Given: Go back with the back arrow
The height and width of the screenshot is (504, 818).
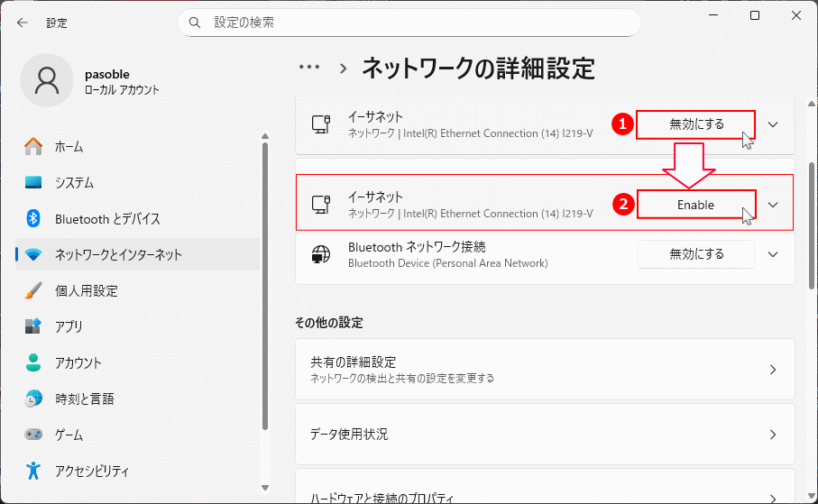Looking at the screenshot, I should click(22, 23).
